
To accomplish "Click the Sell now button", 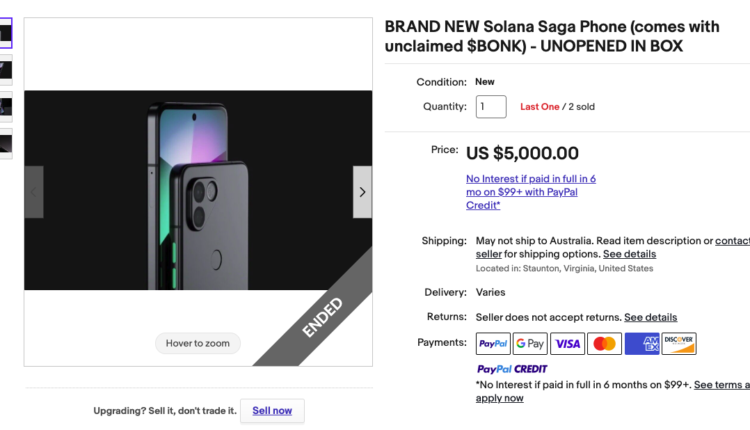I will point(272,410).
